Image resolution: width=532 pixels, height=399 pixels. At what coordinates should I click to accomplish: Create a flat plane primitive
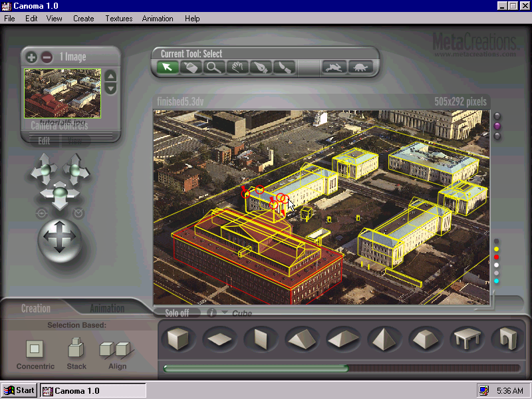coord(219,338)
